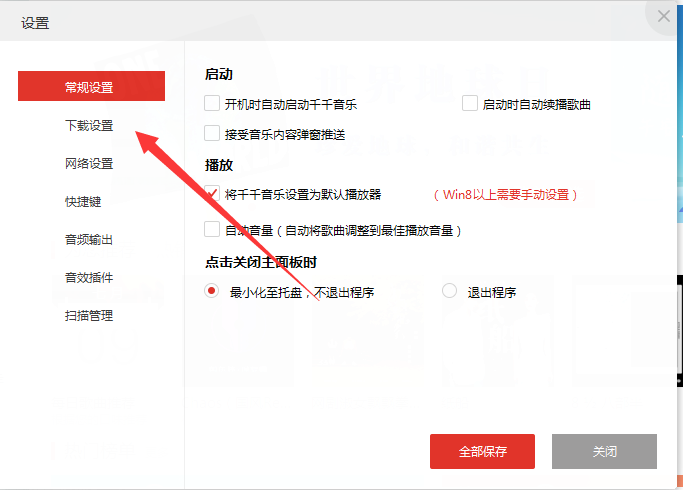Open 网络设置 in the sidebar
The height and width of the screenshot is (490, 683).
(x=89, y=163)
